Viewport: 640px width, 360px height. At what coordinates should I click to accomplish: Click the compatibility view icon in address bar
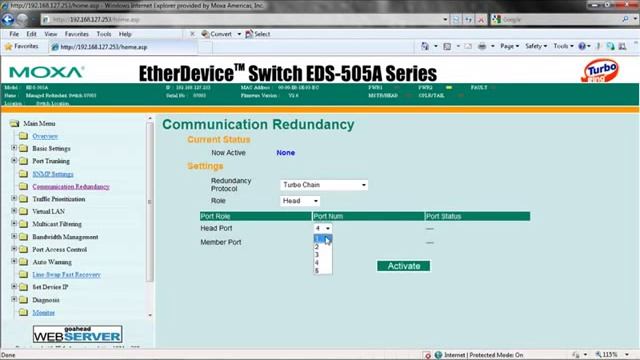(x=456, y=19)
